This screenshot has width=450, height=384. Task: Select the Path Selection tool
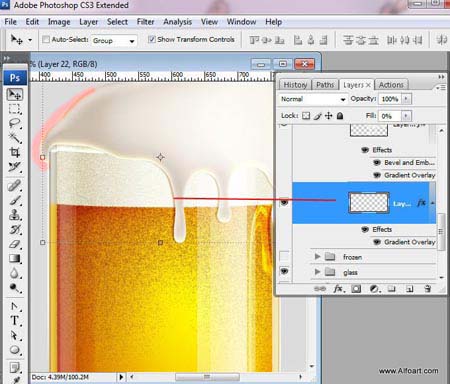click(x=14, y=335)
